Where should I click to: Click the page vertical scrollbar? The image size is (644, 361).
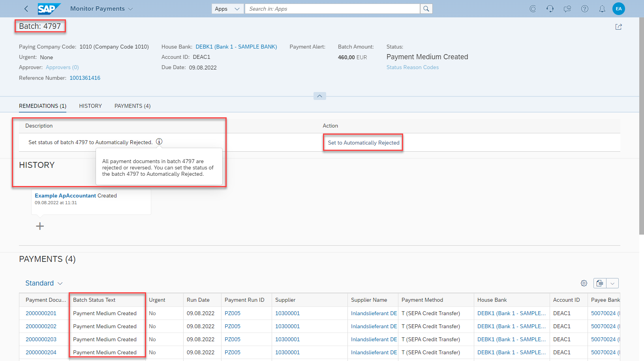pos(641,126)
